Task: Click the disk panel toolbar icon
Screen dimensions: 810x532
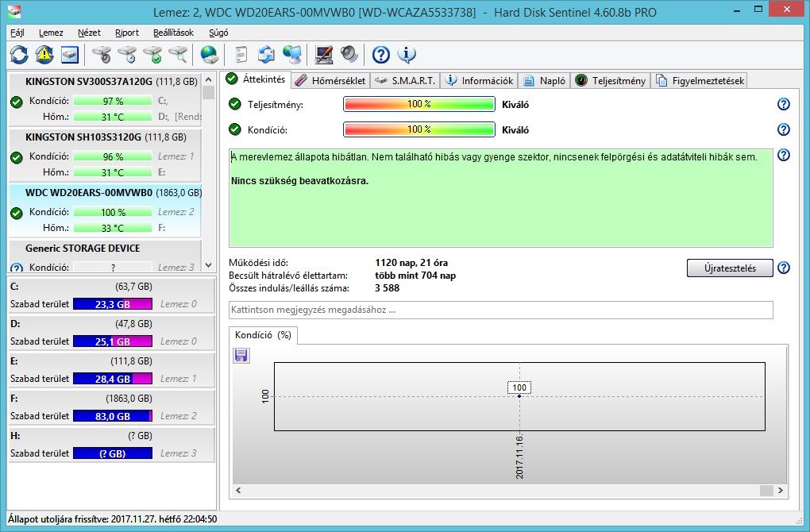Action: point(70,54)
